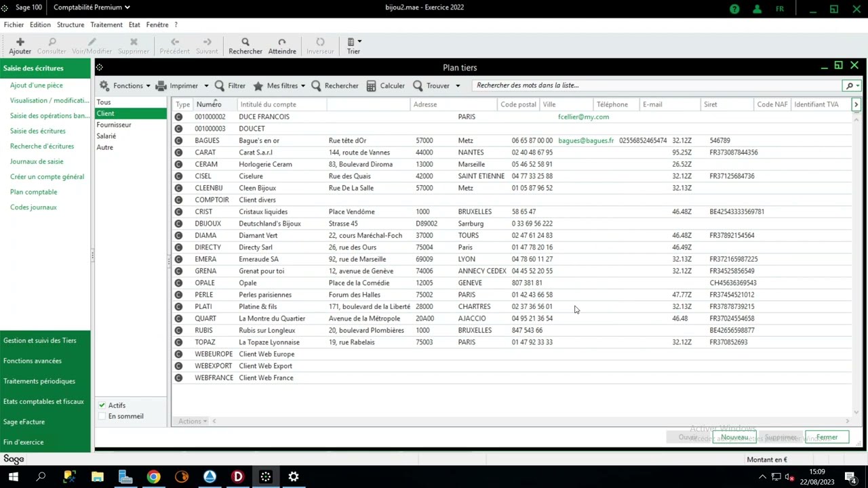Select the TOPAZ client row
This screenshot has height=488, width=868.
pos(512,342)
